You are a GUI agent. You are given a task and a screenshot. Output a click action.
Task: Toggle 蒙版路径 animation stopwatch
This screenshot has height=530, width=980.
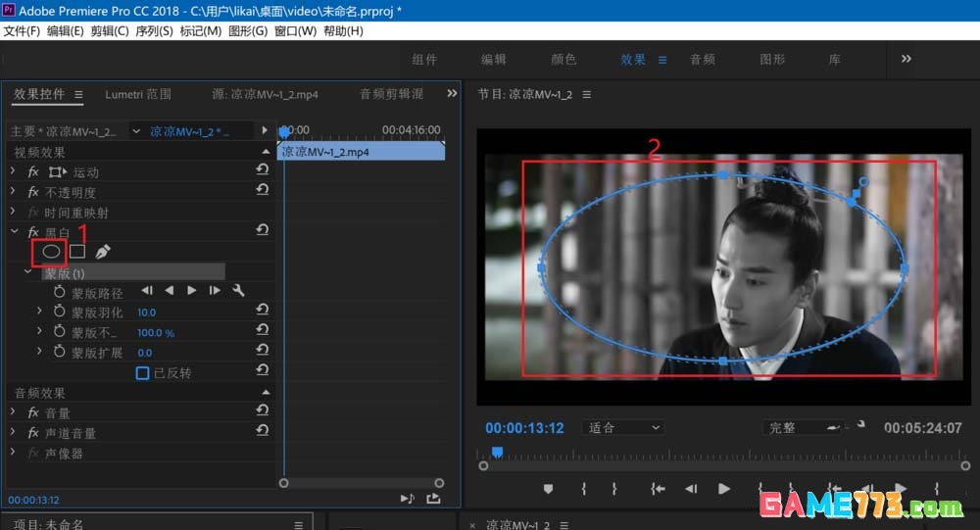pyautogui.click(x=60, y=292)
